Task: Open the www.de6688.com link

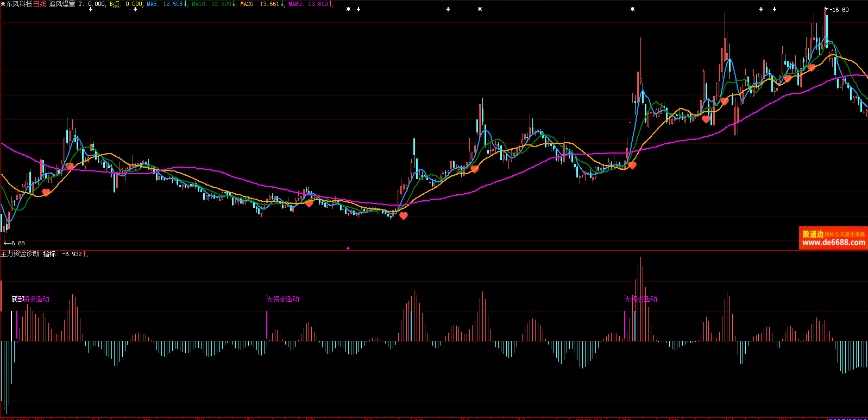Action: coord(833,243)
